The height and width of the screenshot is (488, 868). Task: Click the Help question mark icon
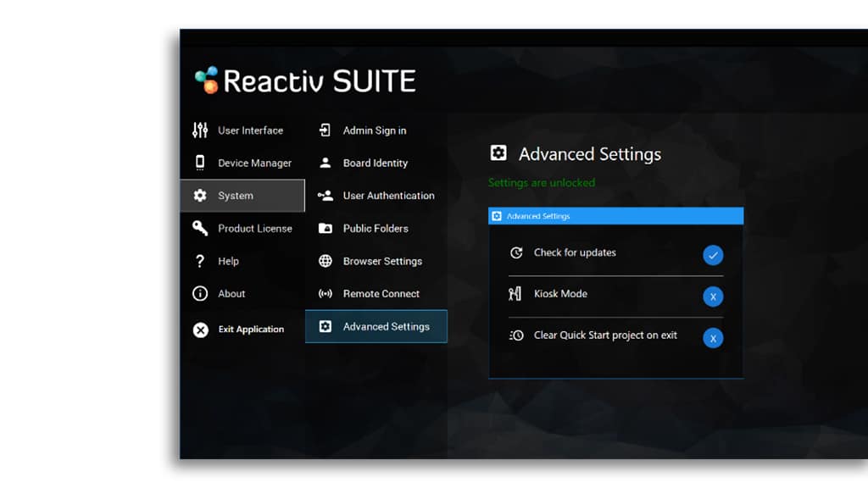tap(200, 261)
